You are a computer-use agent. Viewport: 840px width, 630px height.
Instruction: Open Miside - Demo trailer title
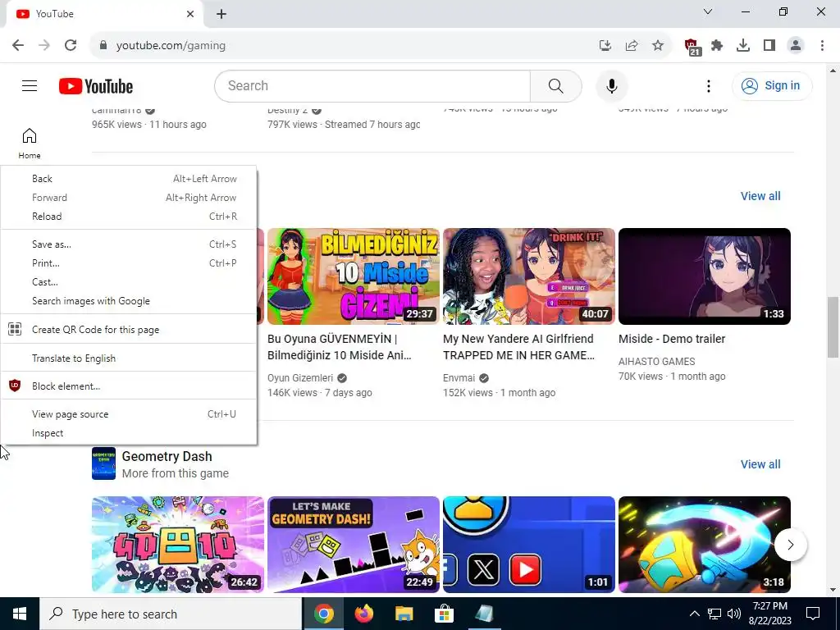pyautogui.click(x=672, y=339)
